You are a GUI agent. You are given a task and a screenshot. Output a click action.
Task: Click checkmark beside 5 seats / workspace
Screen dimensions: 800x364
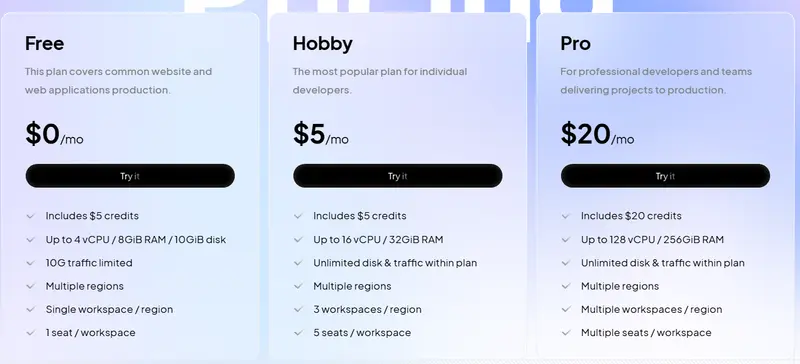[x=298, y=333]
